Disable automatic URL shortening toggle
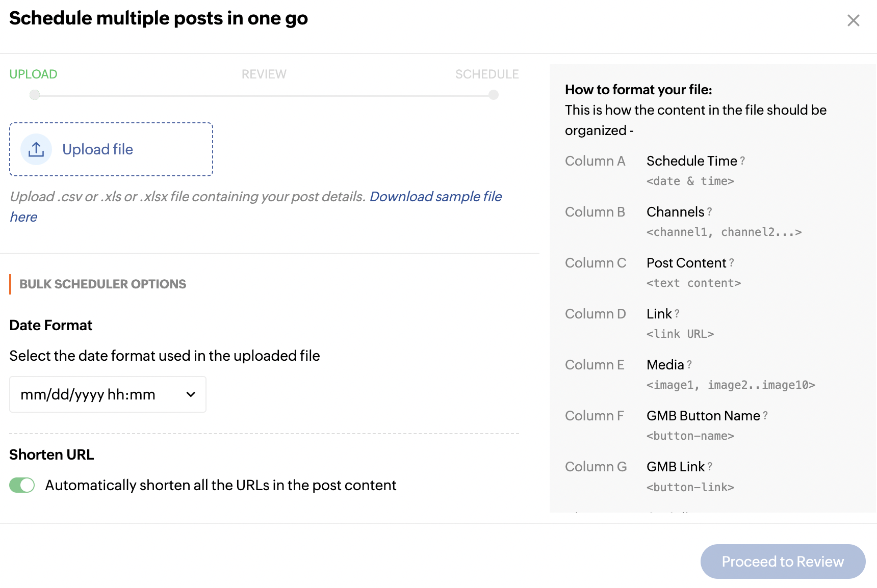877x588 pixels. pyautogui.click(x=22, y=485)
